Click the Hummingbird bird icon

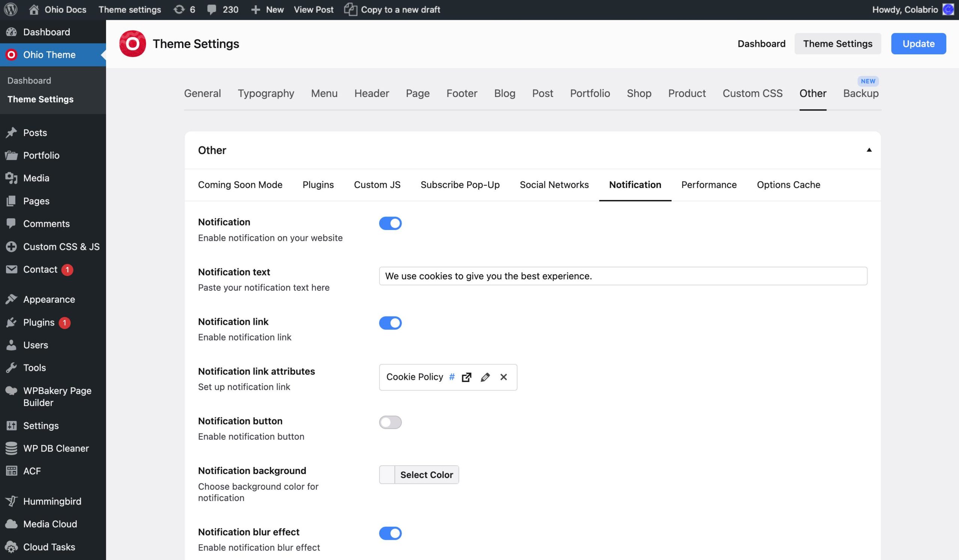pos(11,501)
